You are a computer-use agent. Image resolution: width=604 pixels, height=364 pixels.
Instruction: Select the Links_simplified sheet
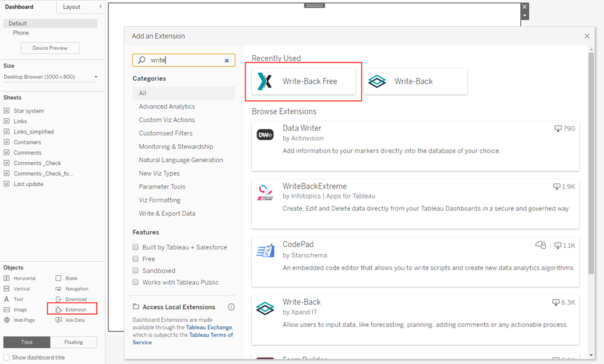tap(33, 132)
